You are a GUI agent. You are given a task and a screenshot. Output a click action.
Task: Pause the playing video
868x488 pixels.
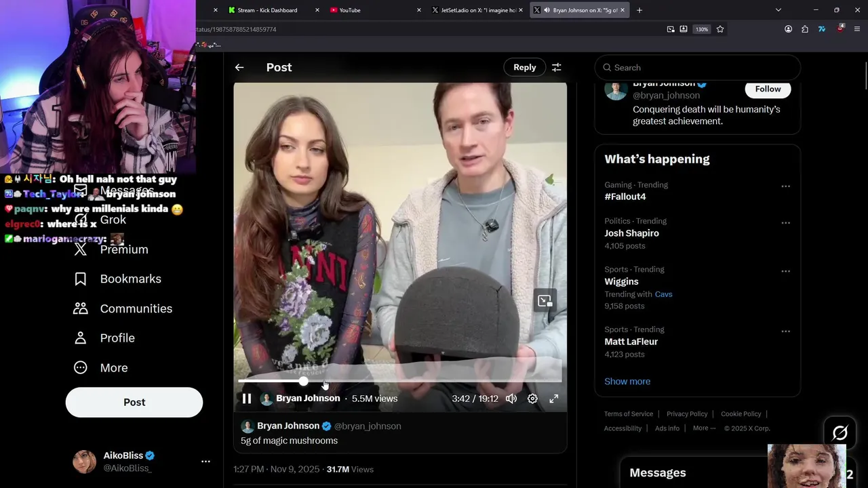247,399
